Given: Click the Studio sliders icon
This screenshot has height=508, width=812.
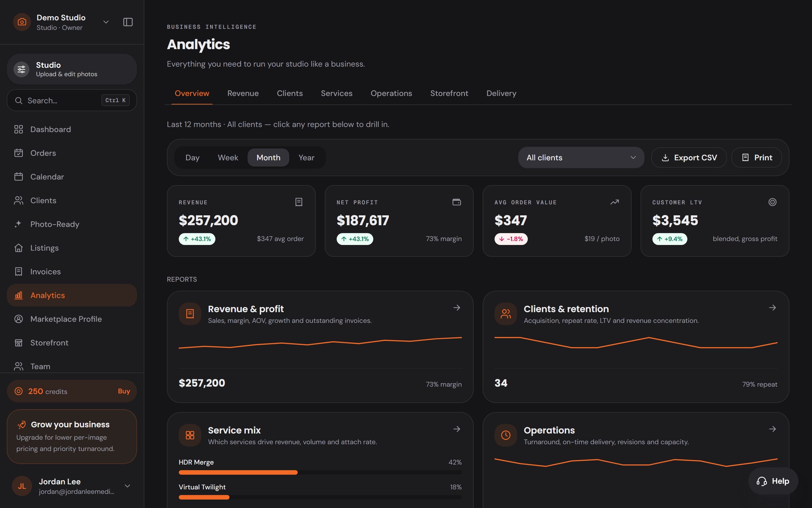Looking at the screenshot, I should [x=21, y=69].
